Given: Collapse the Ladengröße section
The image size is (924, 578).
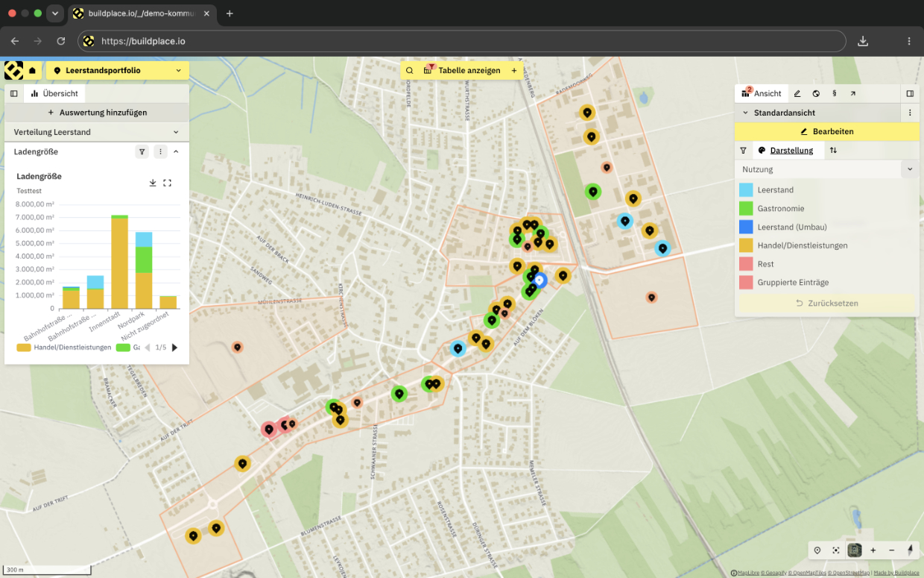Looking at the screenshot, I should [x=177, y=151].
